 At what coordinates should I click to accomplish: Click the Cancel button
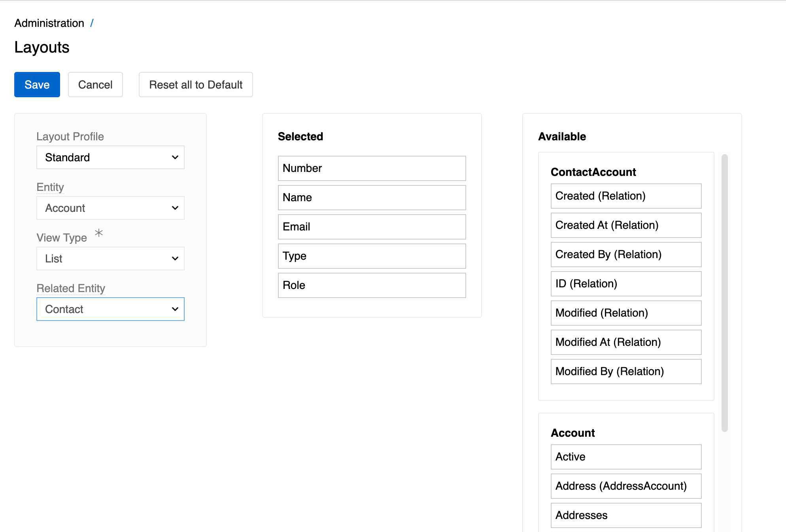[95, 85]
